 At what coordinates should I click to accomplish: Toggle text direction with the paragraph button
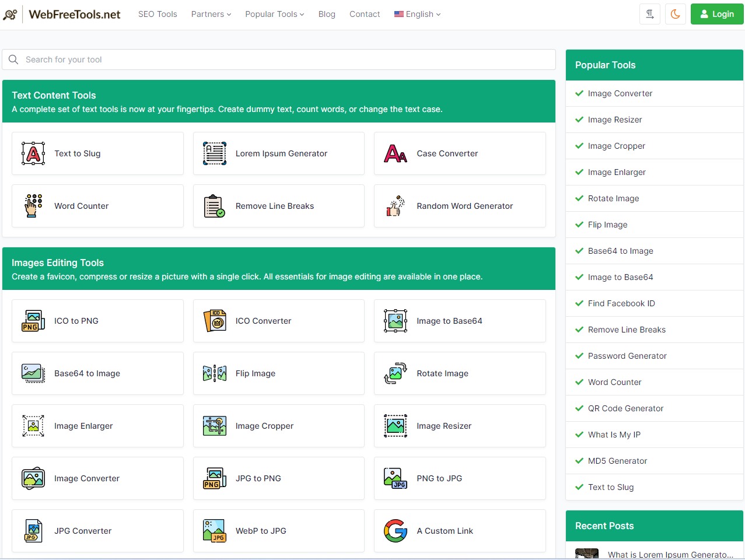650,14
